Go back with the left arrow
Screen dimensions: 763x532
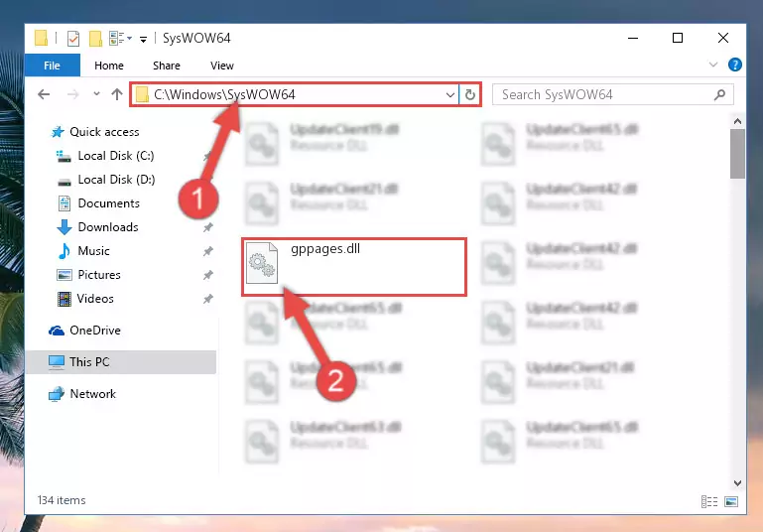pyautogui.click(x=44, y=94)
